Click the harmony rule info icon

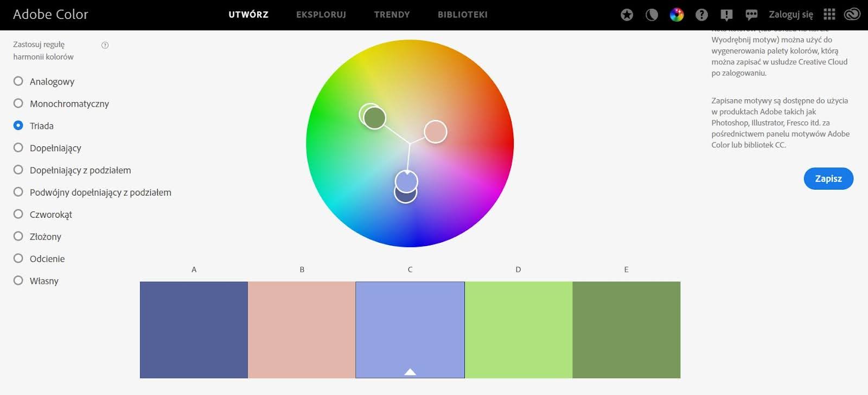tap(105, 45)
